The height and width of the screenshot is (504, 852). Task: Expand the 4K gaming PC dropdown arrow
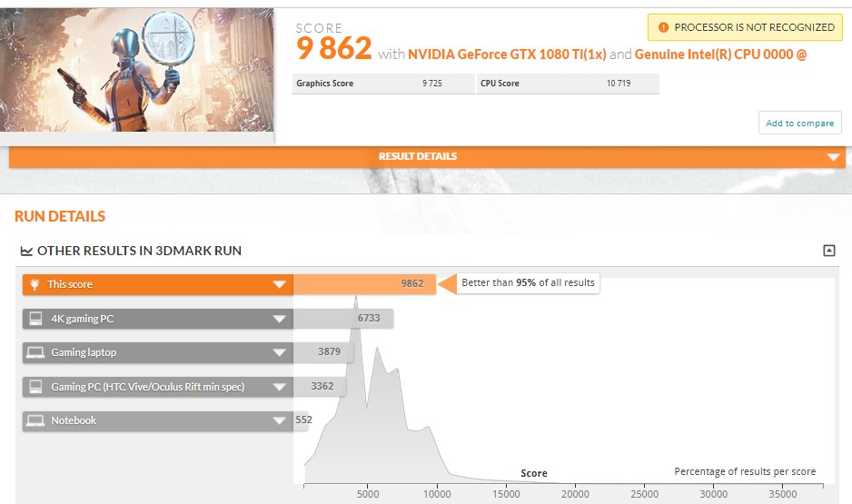pos(279,319)
